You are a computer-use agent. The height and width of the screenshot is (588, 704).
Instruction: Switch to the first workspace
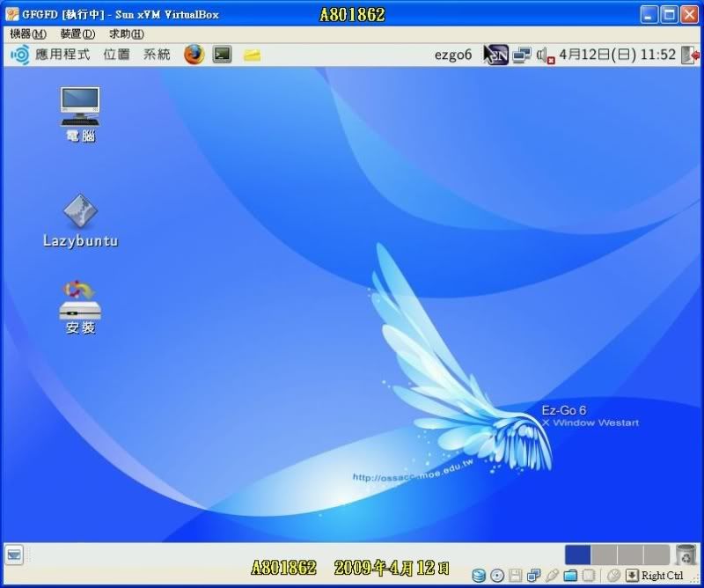pos(577,555)
